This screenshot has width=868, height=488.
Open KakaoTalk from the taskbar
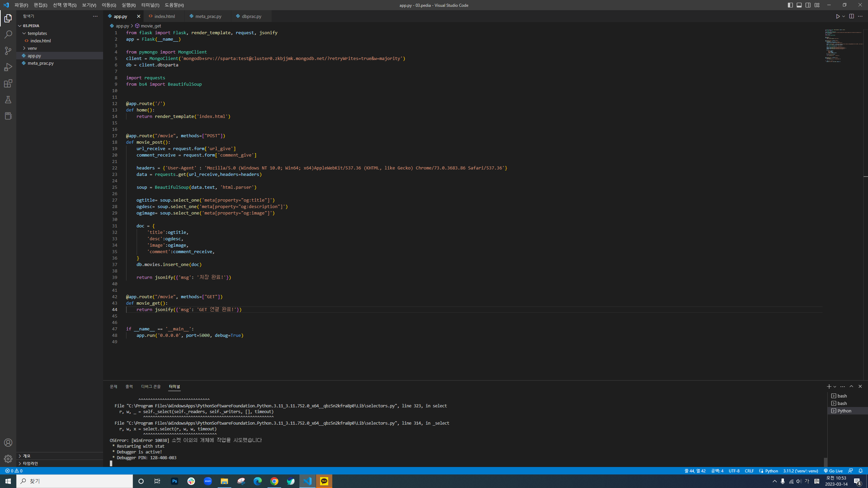(x=324, y=481)
